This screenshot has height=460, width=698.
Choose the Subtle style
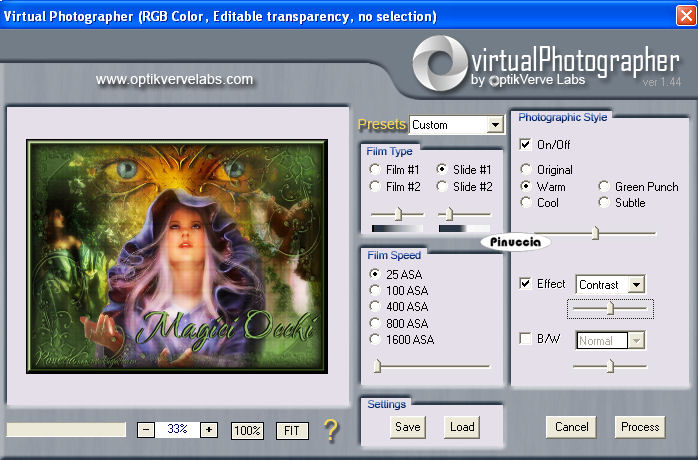604,203
